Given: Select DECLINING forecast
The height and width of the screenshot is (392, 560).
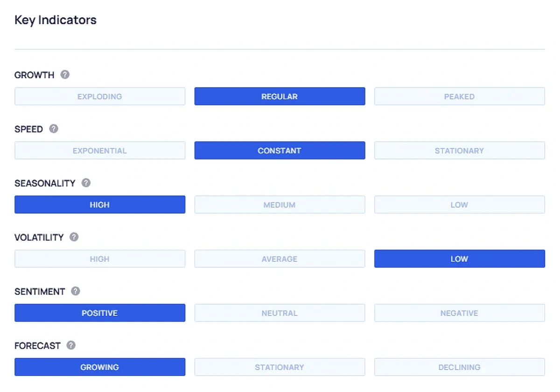Looking at the screenshot, I should coord(459,367).
